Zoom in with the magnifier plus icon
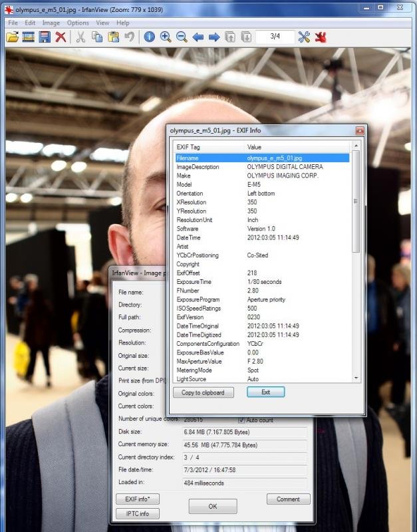 tap(166, 37)
